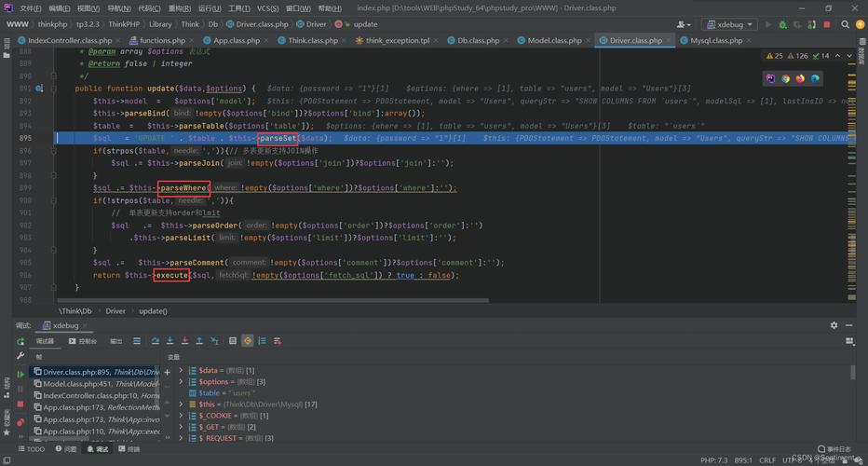Viewport: 868px width, 466px height.
Task: Resume program execution in debugger
Action: coord(20,374)
